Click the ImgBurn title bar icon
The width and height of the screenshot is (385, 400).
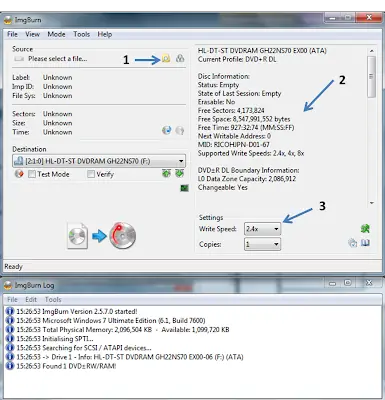pyautogui.click(x=8, y=20)
